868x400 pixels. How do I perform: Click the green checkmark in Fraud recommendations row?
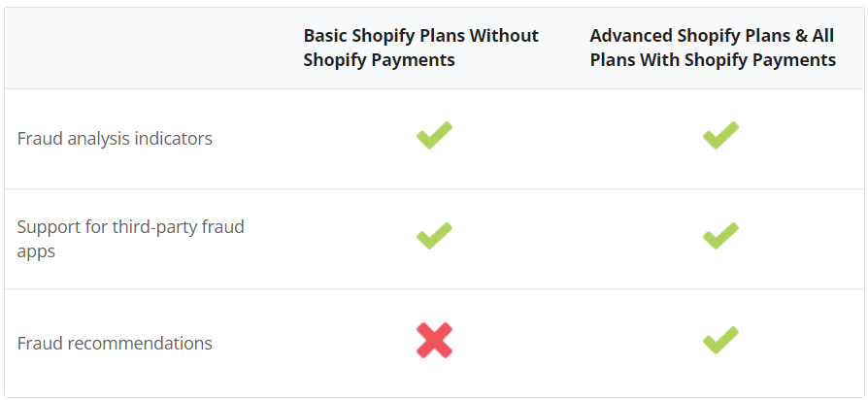click(x=720, y=340)
